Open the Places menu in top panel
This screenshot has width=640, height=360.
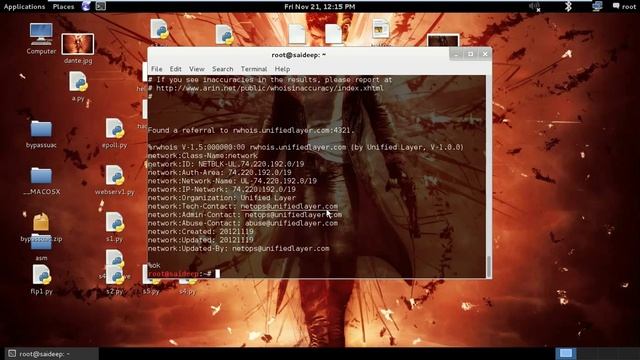point(63,7)
